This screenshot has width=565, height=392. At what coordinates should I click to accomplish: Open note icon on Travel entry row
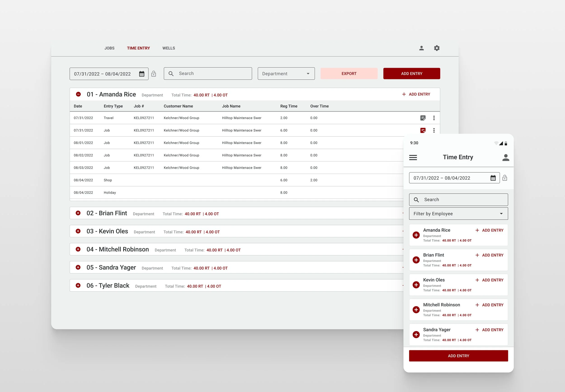coord(423,118)
